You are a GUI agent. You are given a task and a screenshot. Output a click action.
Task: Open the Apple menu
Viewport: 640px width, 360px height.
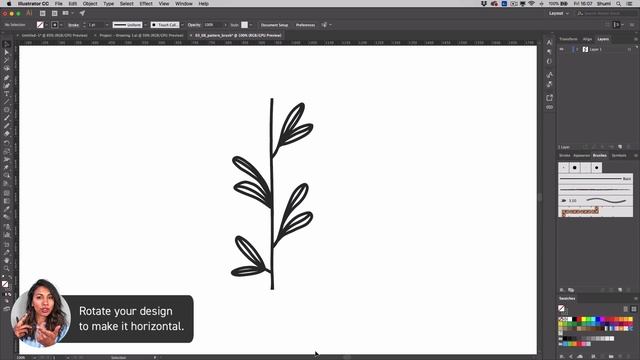9,4
